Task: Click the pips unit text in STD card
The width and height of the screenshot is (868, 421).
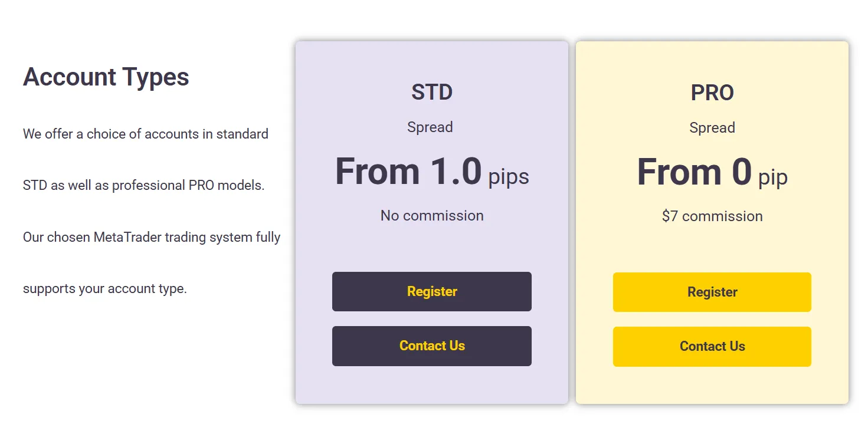Action: click(x=508, y=176)
